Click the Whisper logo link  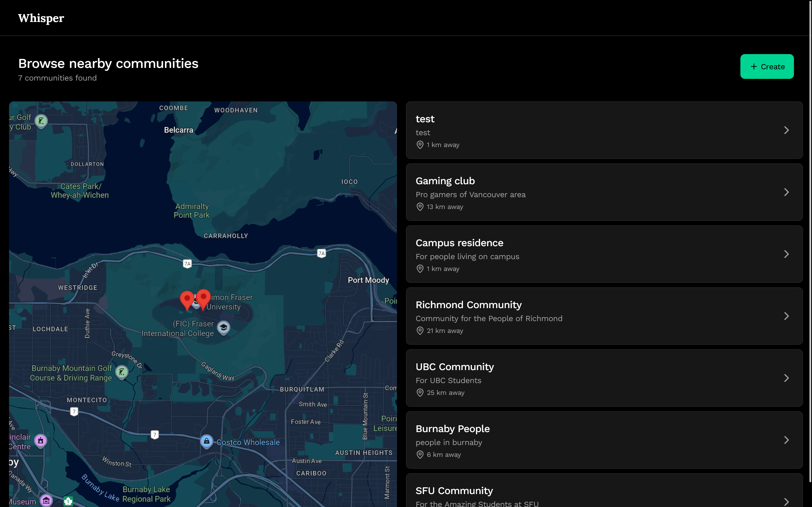coord(41,18)
